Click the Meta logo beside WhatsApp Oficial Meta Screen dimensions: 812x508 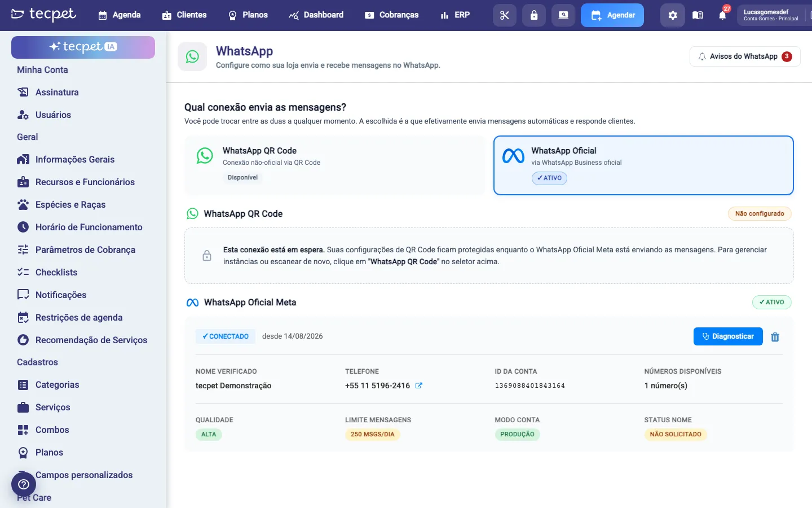pyautogui.click(x=192, y=303)
